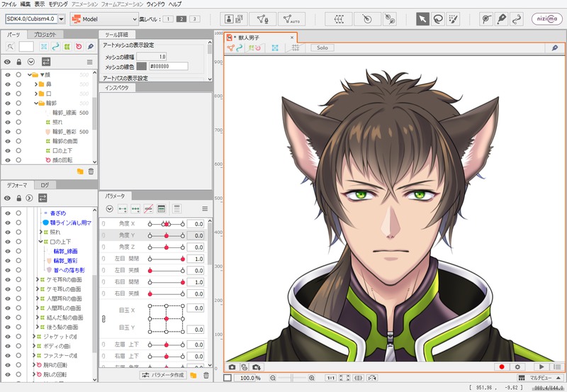
Task: Toggle lock circle for 輪郭の曲面 part
Action: tap(18, 141)
